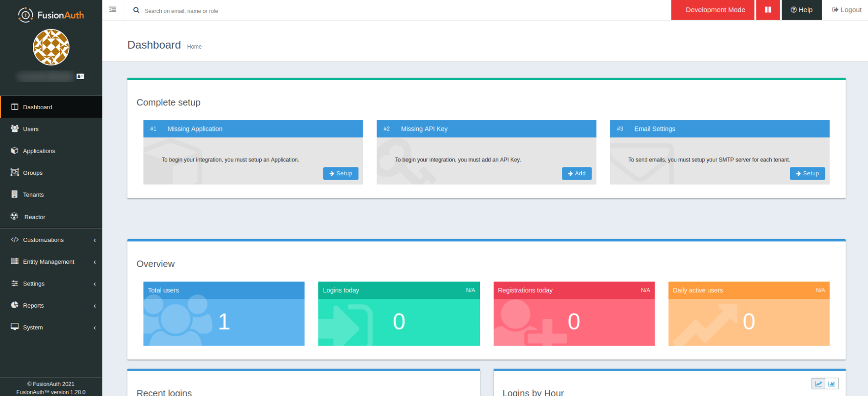Switch Logins by Hour to bar chart
The image size is (868, 396).
click(832, 384)
